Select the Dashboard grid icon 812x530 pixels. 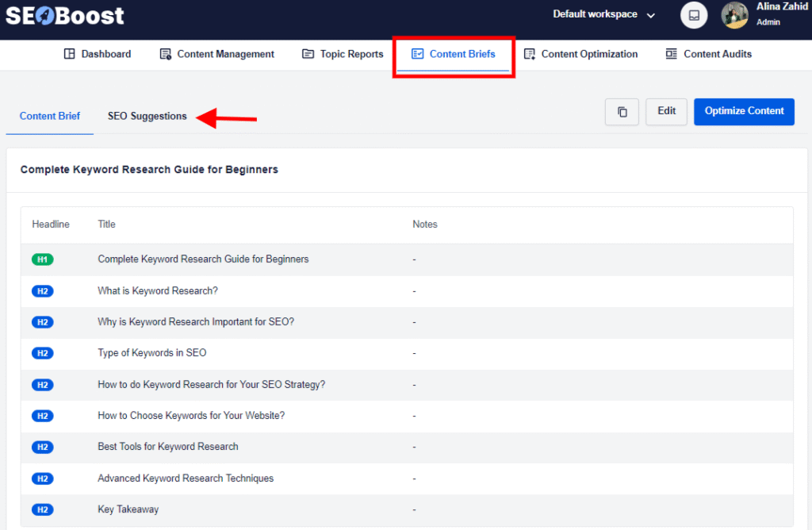coord(71,53)
